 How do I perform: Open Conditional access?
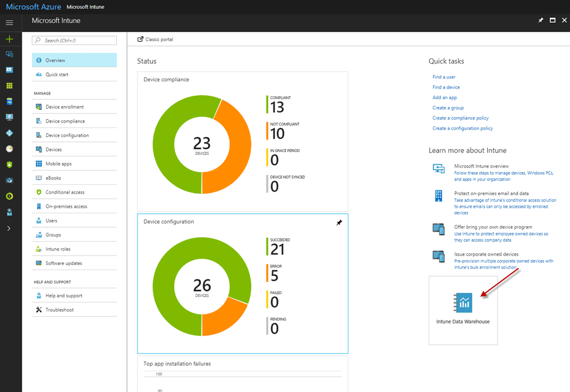74,192
